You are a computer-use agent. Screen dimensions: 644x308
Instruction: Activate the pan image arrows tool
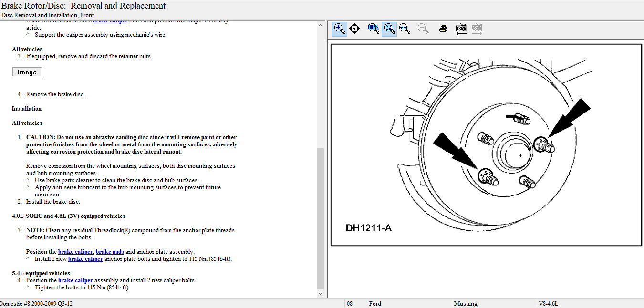(x=354, y=29)
